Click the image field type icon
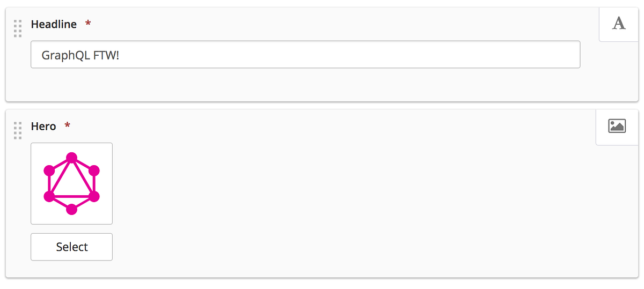644x289 pixels. click(617, 126)
